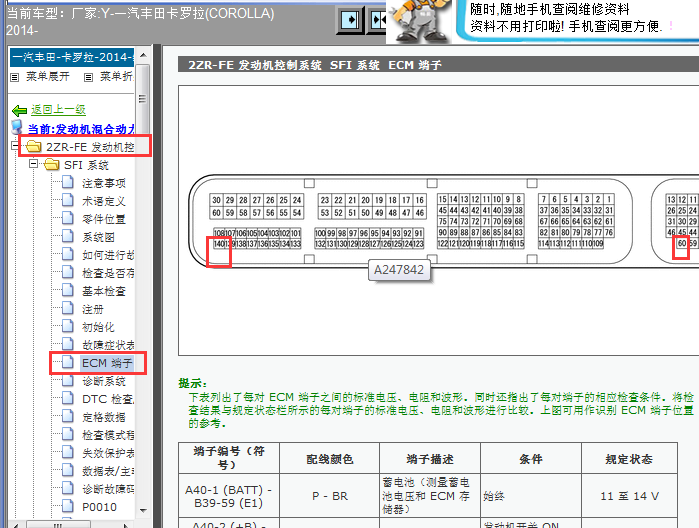Click the 手机查阅维修资料 banner text
699x528 pixels.
(549, 9)
